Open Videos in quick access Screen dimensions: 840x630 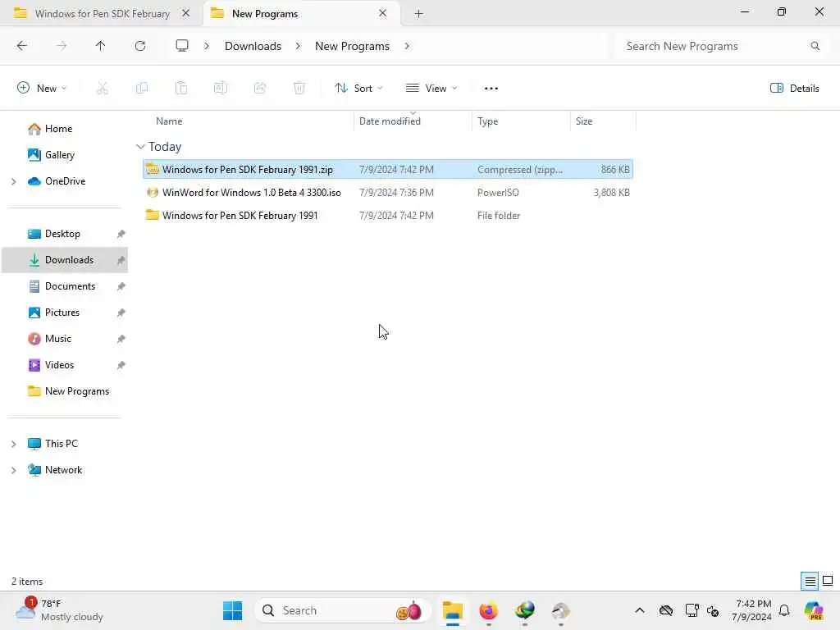(59, 365)
